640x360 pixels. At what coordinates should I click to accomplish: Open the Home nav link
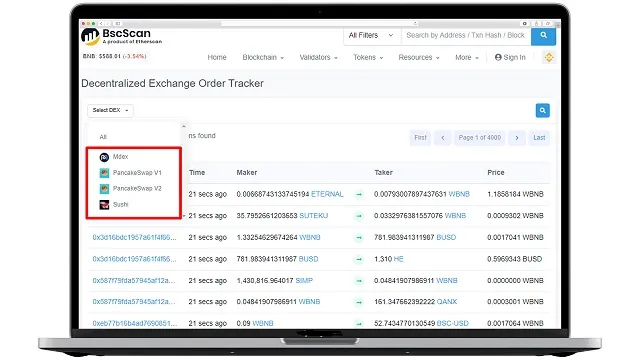pos(217,58)
